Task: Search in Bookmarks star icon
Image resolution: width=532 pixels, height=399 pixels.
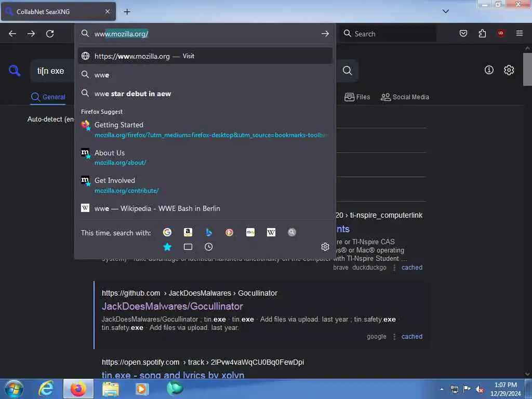Action: tap(167, 247)
